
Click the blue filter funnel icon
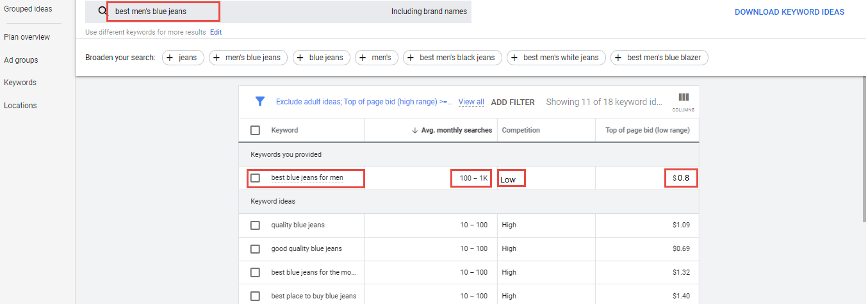coord(259,101)
